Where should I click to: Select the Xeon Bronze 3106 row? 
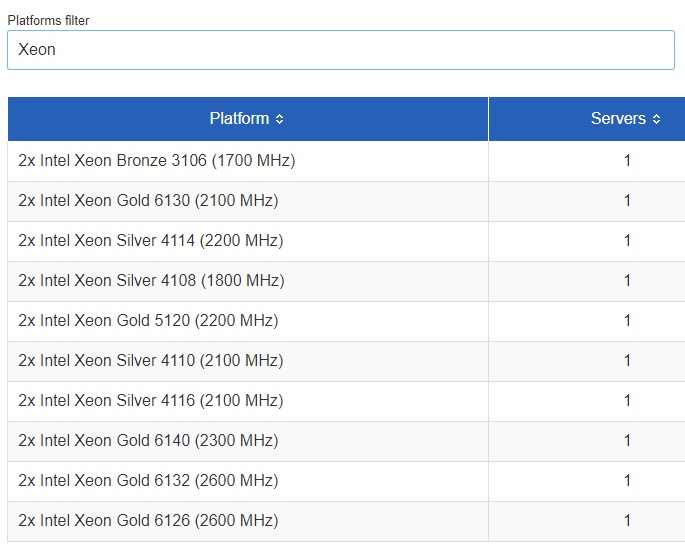pyautogui.click(x=157, y=160)
